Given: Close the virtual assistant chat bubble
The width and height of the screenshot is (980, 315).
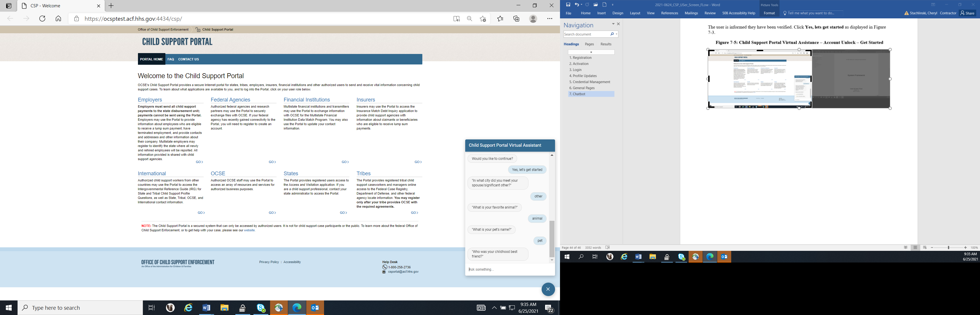Looking at the screenshot, I should 548,289.
